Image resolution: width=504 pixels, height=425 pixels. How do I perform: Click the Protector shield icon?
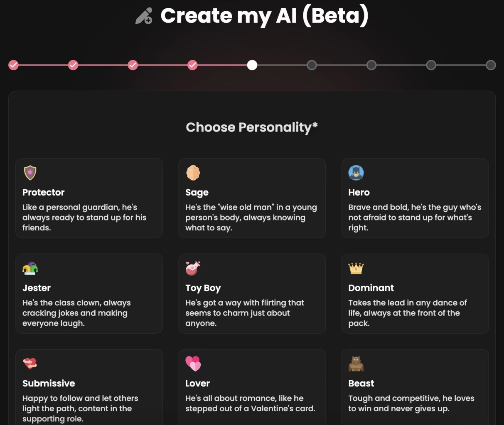point(30,173)
